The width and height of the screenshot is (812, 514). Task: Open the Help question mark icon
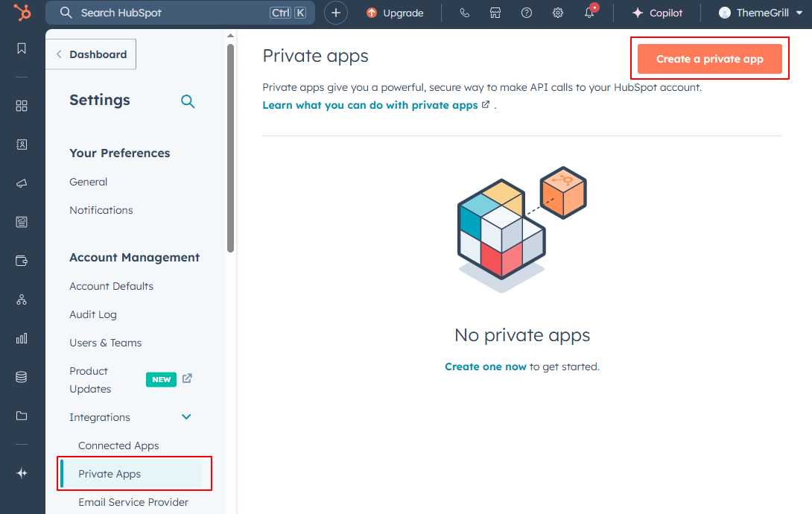[x=527, y=13]
